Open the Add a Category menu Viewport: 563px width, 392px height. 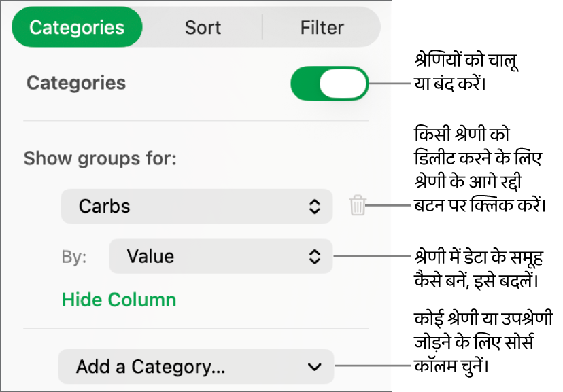pyautogui.click(x=196, y=367)
